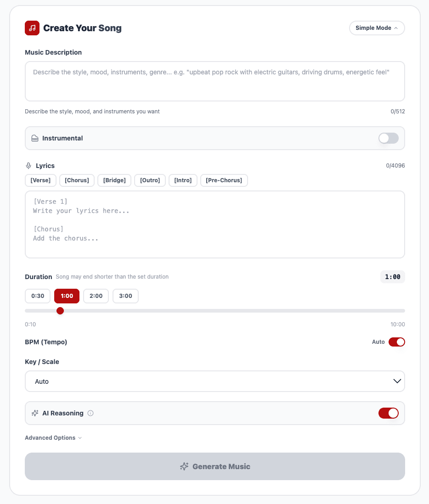
Task: Click the duration slider handle
Action: pyautogui.click(x=60, y=311)
